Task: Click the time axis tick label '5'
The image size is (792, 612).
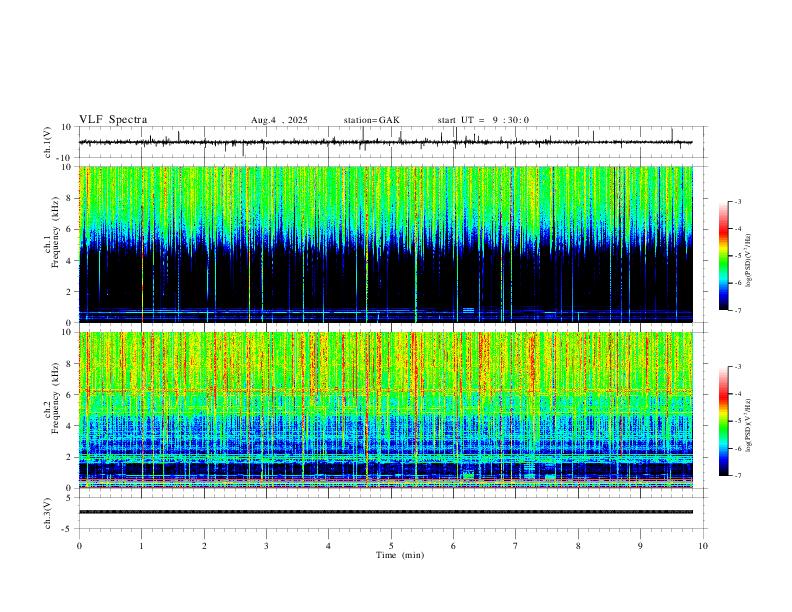Action: (391, 546)
